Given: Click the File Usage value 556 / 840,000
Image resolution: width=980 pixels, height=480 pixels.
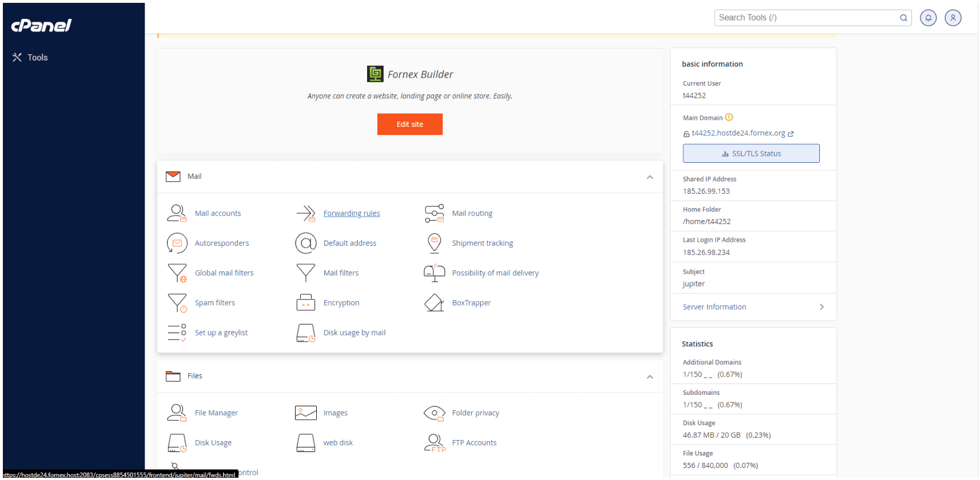Looking at the screenshot, I should 705,466.
